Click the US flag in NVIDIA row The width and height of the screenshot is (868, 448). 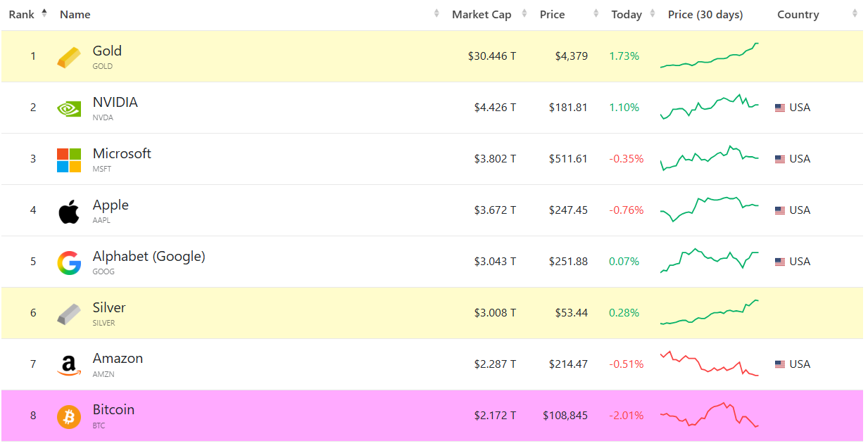[780, 108]
